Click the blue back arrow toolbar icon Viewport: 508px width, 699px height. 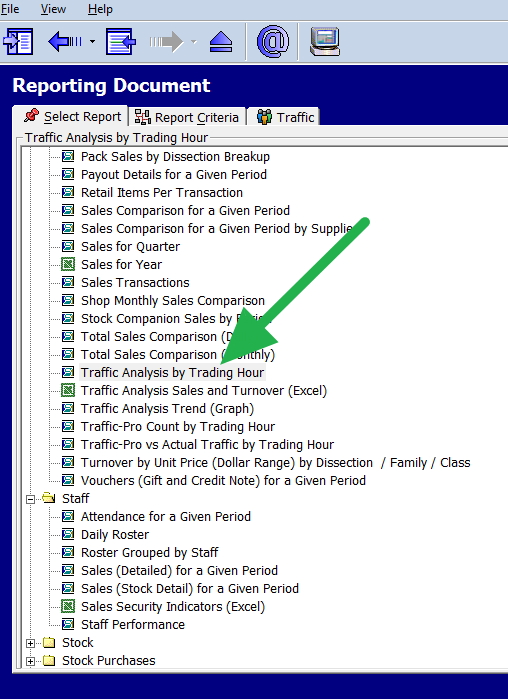pyautogui.click(x=65, y=42)
